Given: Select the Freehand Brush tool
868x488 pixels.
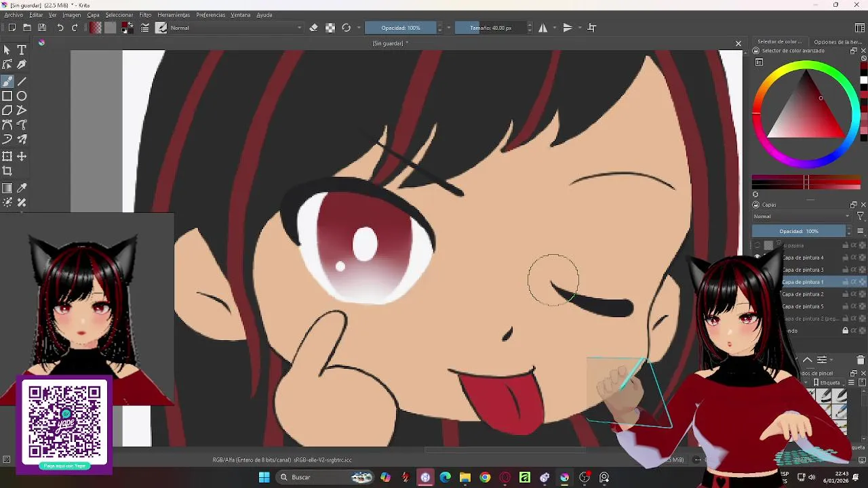Looking at the screenshot, I should [7, 81].
